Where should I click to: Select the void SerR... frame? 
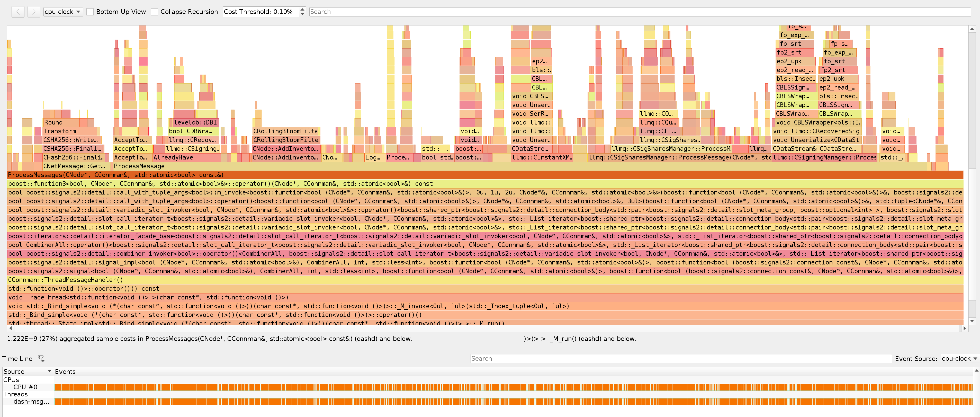(x=532, y=114)
